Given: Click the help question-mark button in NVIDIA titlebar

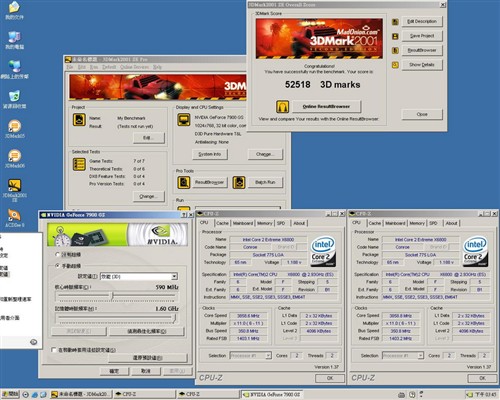Looking at the screenshot, I should point(184,215).
